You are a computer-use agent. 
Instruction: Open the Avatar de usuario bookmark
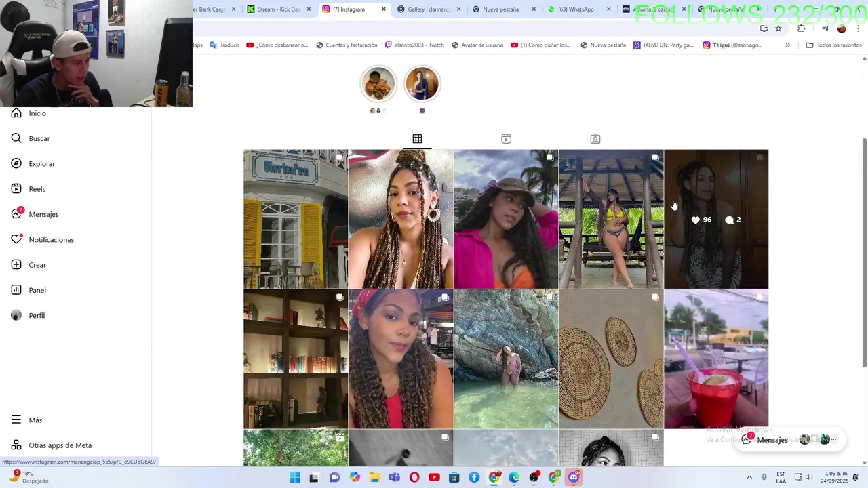click(477, 45)
